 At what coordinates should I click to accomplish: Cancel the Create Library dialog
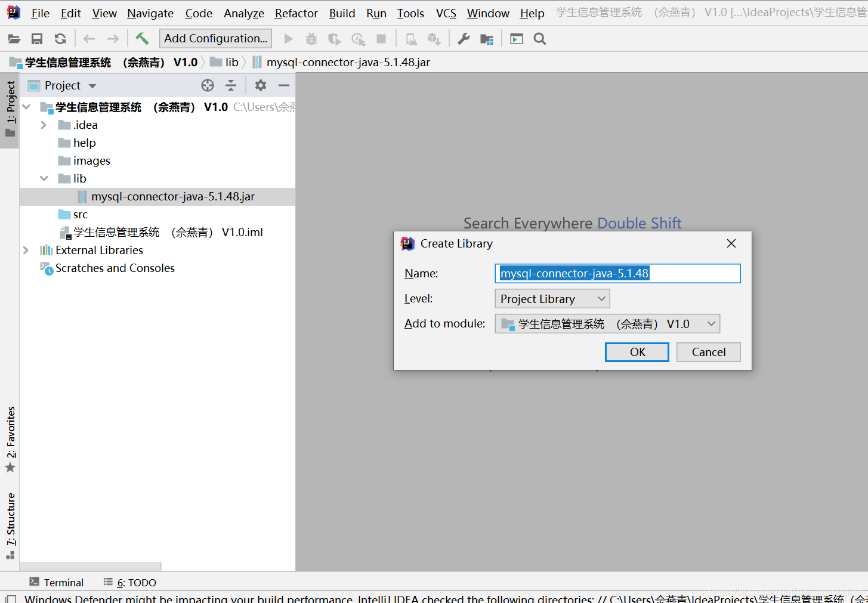[709, 352]
